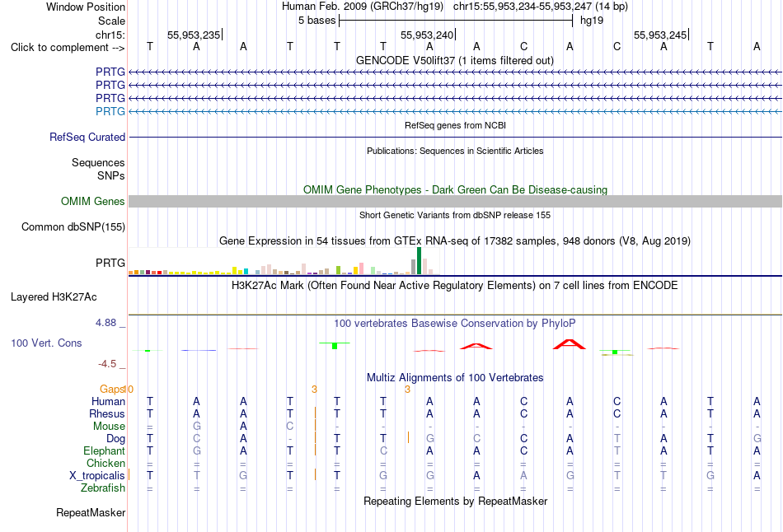Click the X_tropicalis species label
Screen dimensions: 783x532
coord(97,476)
